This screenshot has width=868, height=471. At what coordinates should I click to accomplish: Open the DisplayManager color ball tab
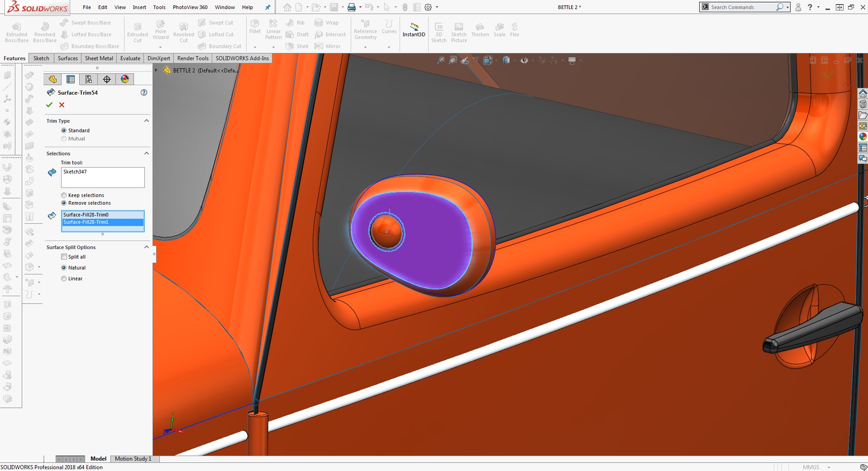click(x=125, y=79)
